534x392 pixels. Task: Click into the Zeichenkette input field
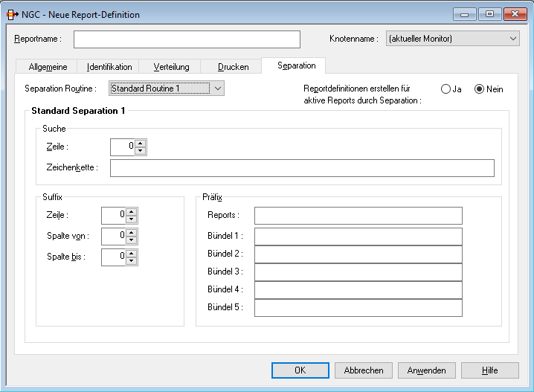(302, 168)
